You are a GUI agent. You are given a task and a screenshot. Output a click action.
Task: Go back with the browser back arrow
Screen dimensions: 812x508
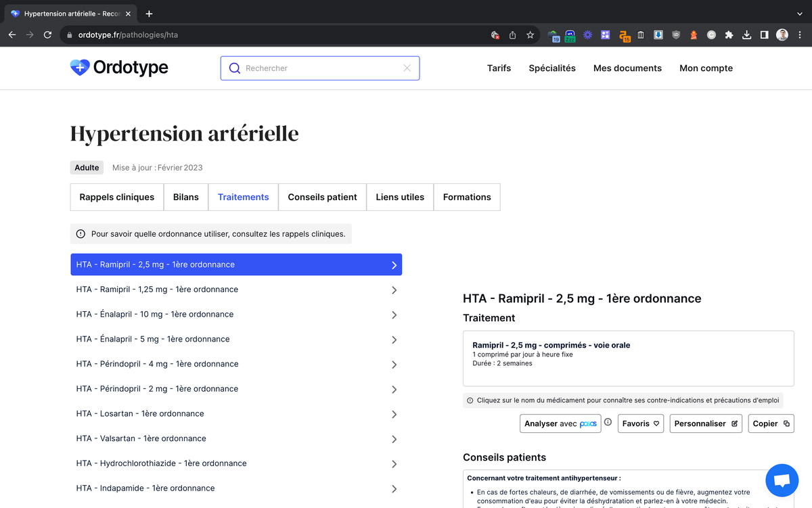pos(12,34)
